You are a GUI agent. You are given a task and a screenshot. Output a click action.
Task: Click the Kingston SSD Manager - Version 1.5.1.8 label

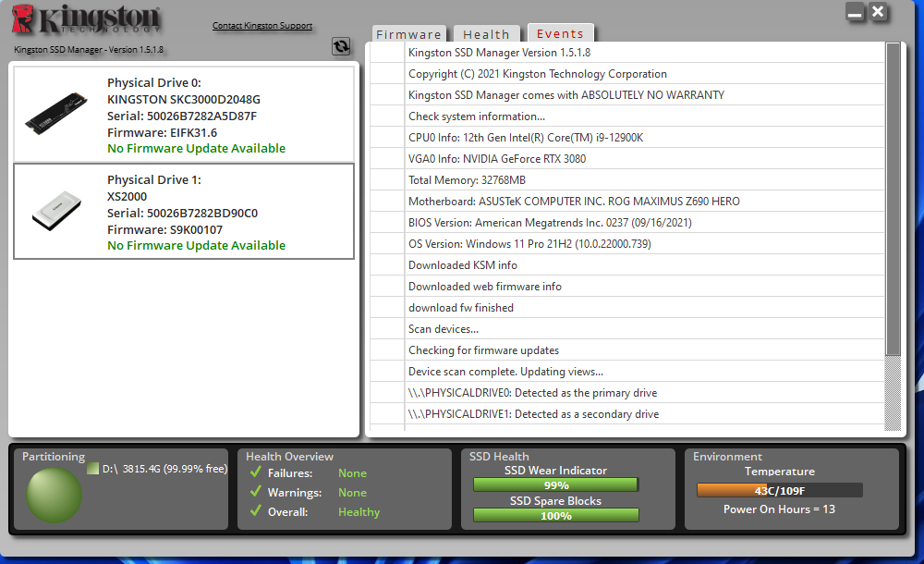click(89, 50)
